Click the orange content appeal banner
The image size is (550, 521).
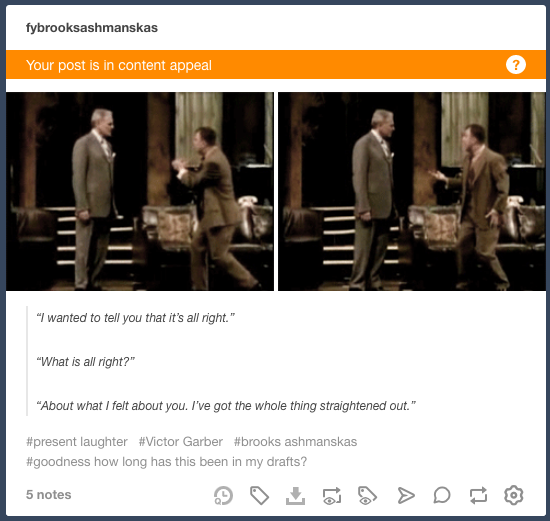point(276,65)
